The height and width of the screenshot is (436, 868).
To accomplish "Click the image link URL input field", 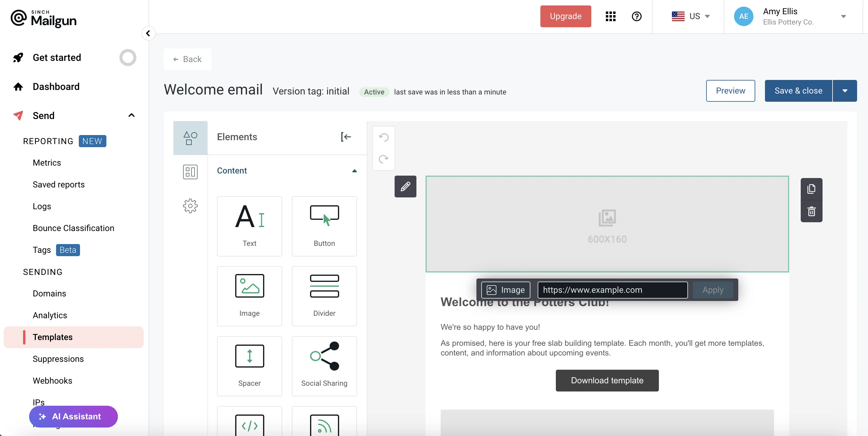I will tap(612, 289).
